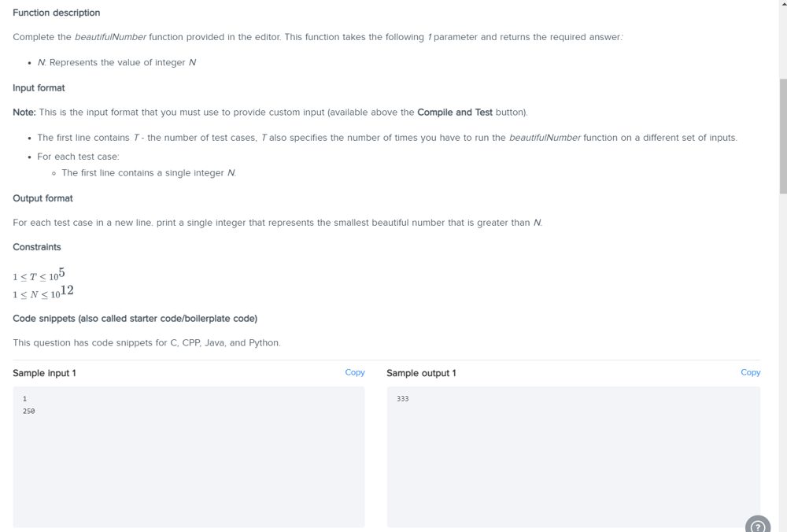Click the N ≤ 10^12 constraint line
The width and height of the screenshot is (787, 532).
(x=43, y=292)
